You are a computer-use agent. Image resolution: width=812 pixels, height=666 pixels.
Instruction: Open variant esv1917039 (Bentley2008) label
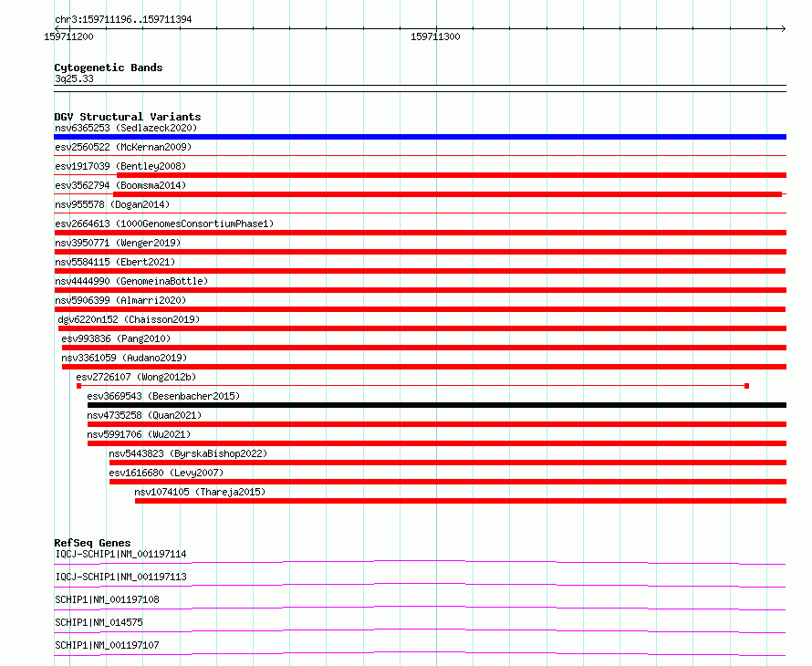[120, 166]
